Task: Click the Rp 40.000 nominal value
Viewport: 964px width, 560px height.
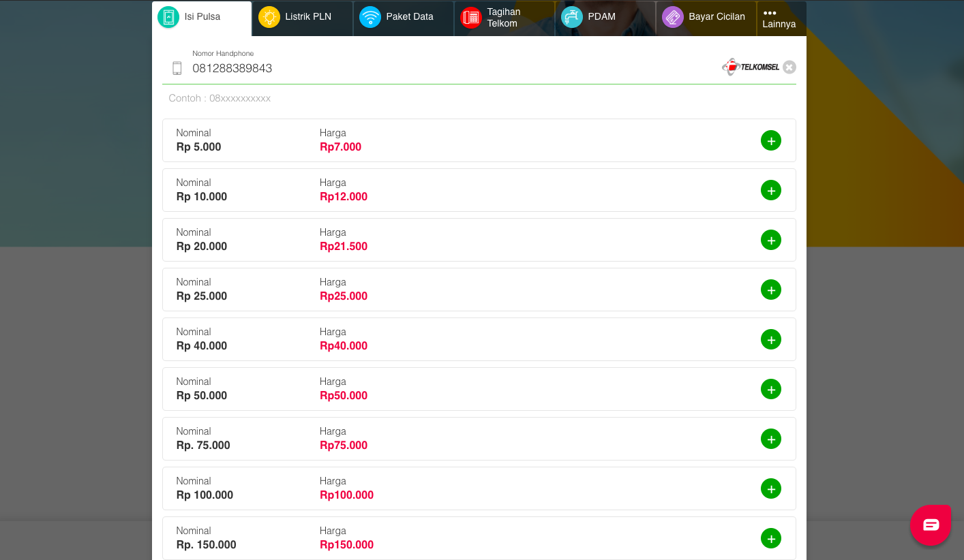Action: click(202, 346)
